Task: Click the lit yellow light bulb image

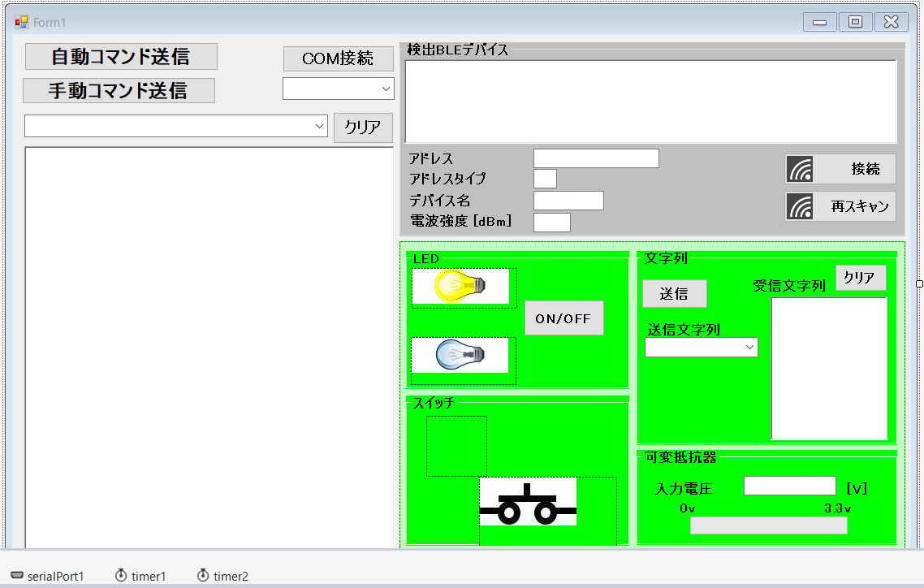Action: point(460,286)
